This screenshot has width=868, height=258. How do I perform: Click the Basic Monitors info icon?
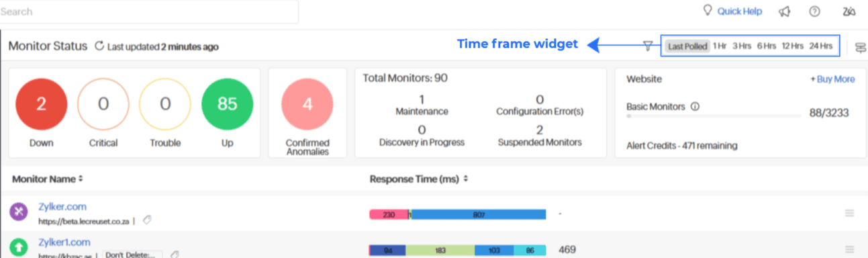(x=695, y=106)
